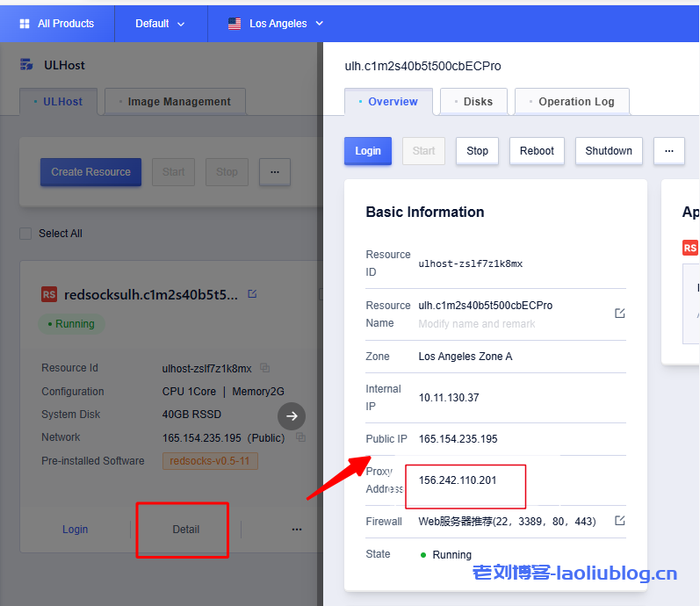Copy the Resource Id in the host card

tap(265, 368)
